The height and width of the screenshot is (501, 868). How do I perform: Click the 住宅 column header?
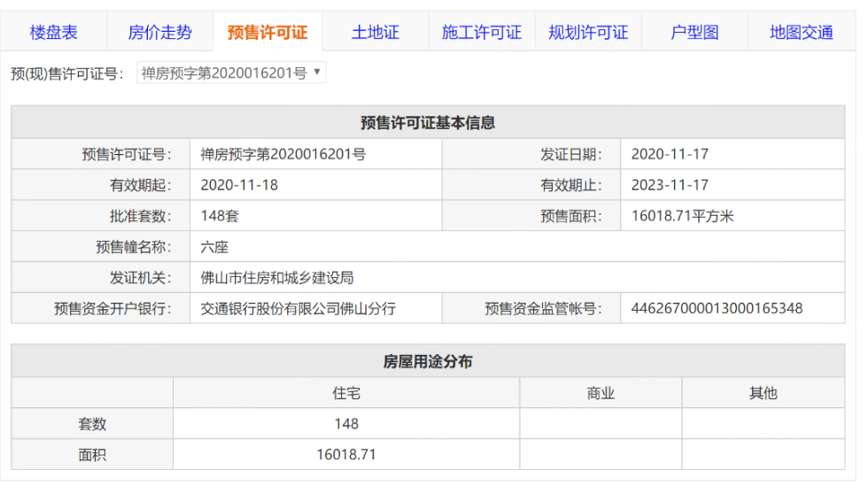click(346, 393)
